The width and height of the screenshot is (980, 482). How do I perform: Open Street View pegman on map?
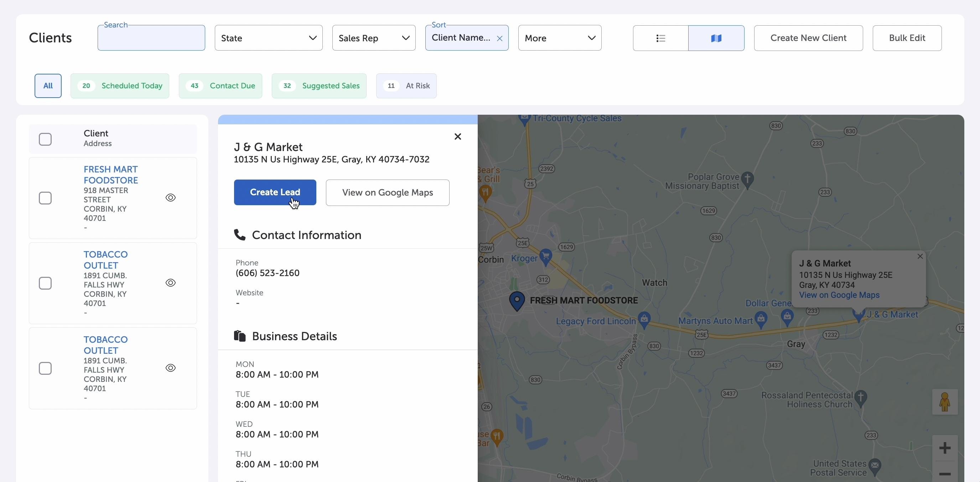click(945, 402)
